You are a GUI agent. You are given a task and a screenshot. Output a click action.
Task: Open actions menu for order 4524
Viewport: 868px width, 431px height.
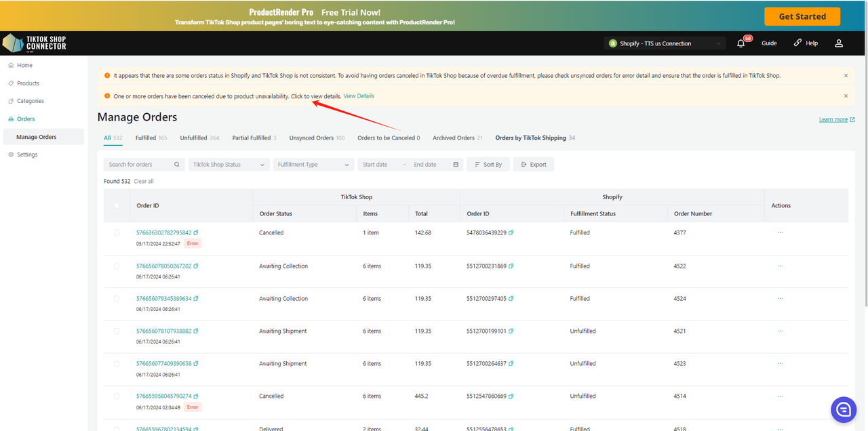tap(781, 299)
